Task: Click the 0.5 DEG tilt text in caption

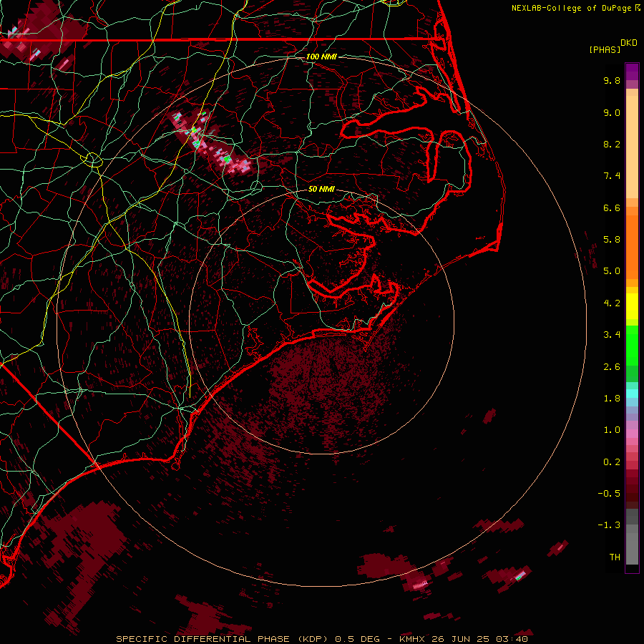Action: coord(358,639)
